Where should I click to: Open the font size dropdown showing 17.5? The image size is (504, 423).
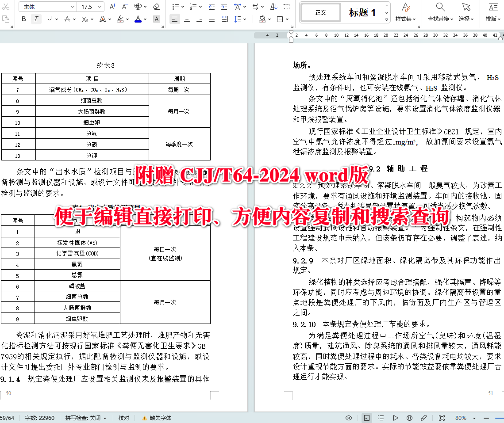tap(91, 7)
